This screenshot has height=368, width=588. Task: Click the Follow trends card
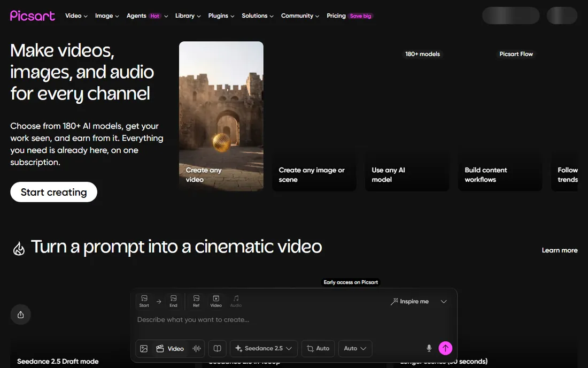[564, 116]
